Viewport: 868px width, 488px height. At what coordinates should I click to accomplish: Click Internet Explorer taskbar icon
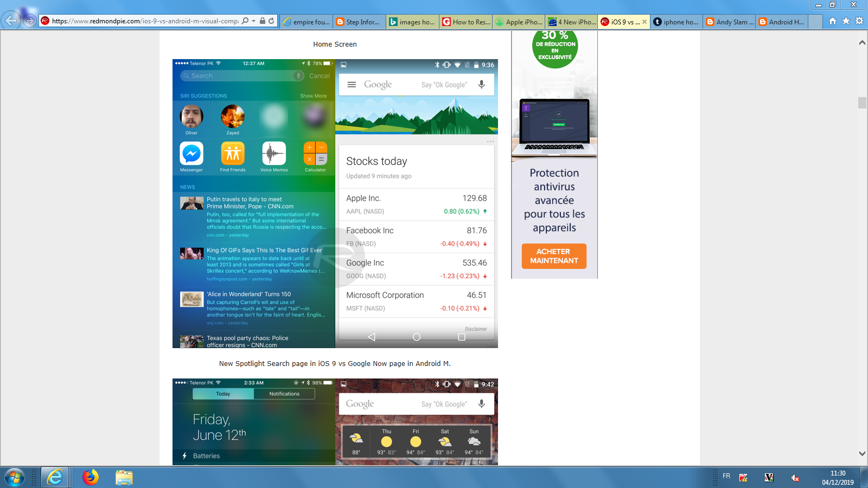(x=55, y=477)
